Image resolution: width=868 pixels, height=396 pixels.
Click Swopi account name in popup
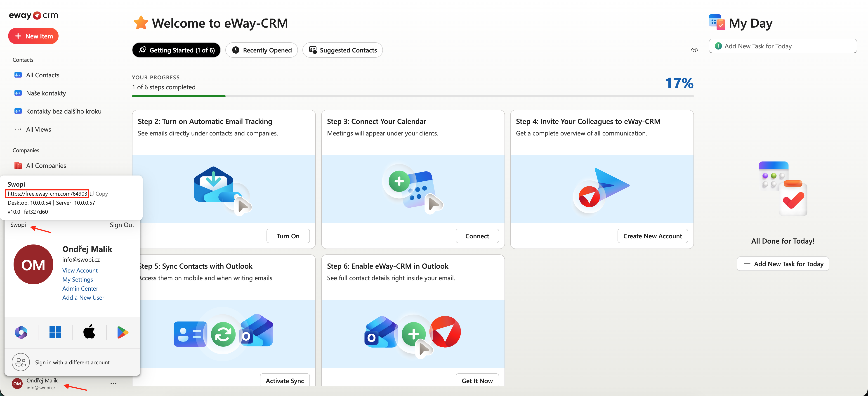click(18, 225)
